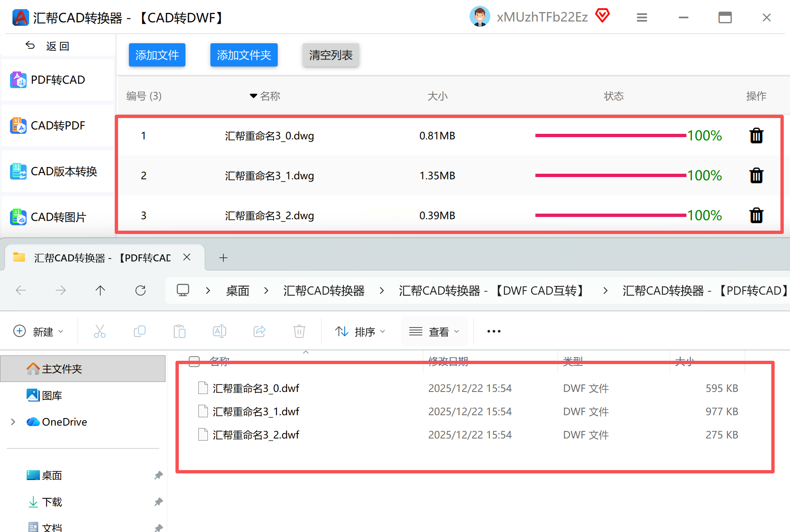
Task: Click the Copy icon in Explorer toolbar
Action: [x=140, y=331]
